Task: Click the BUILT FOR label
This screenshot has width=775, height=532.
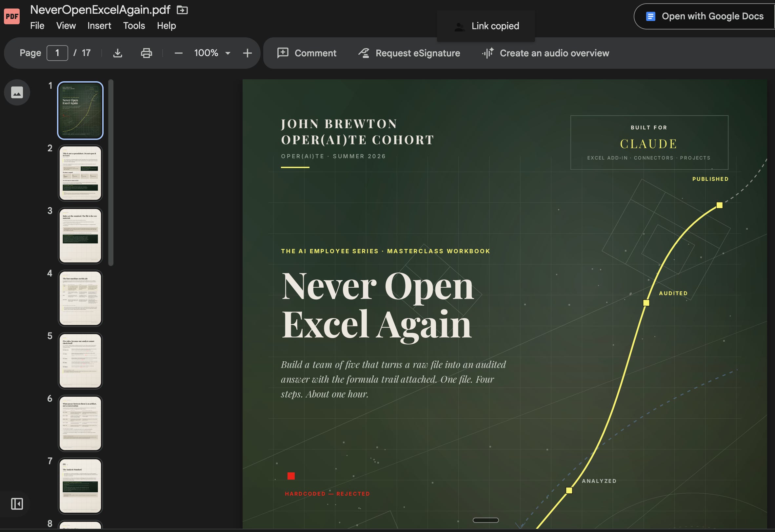Action: (649, 128)
